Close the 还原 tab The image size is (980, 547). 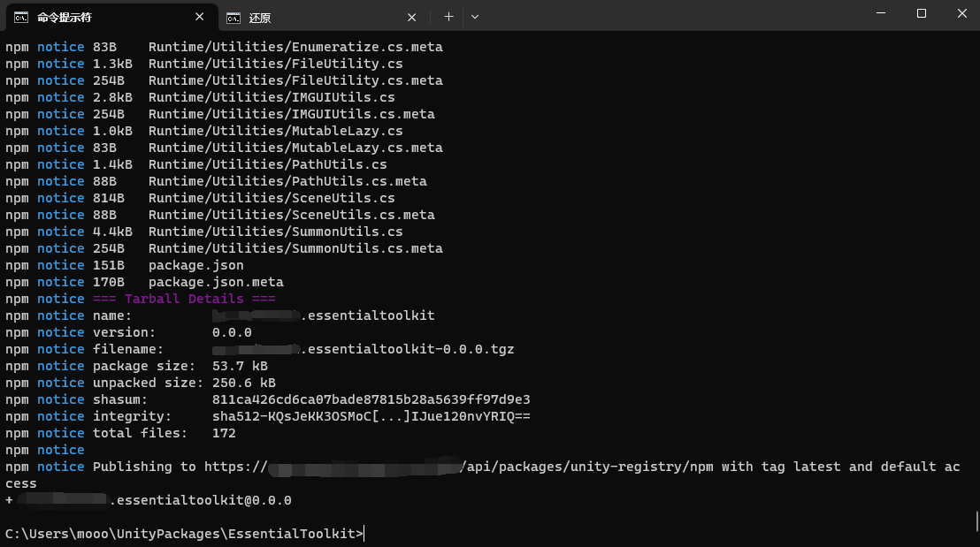412,17
